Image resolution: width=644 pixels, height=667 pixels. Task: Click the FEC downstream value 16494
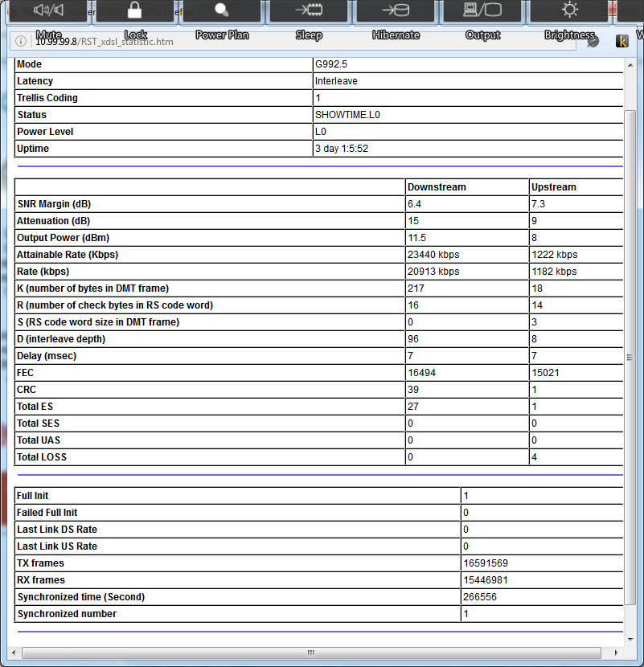pyautogui.click(x=421, y=373)
